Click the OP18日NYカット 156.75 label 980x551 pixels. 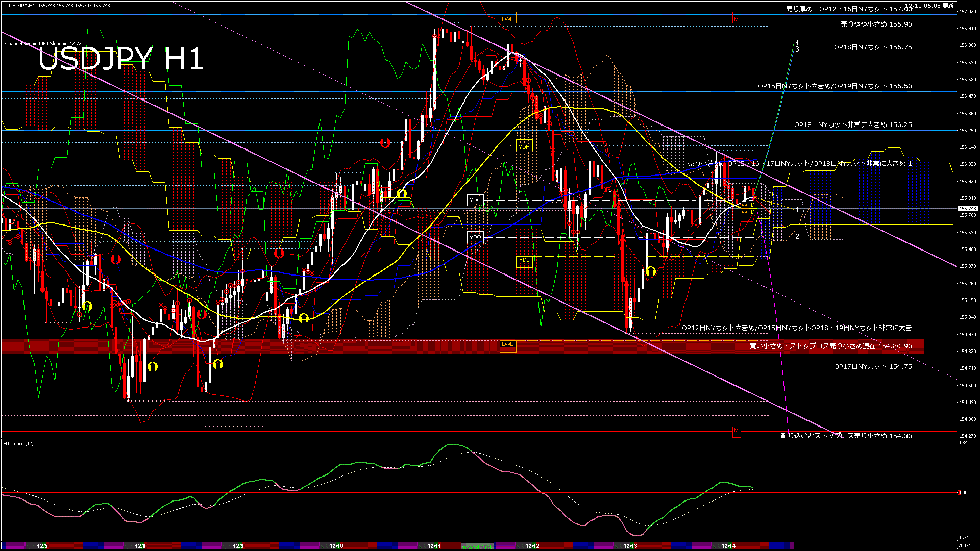(873, 47)
